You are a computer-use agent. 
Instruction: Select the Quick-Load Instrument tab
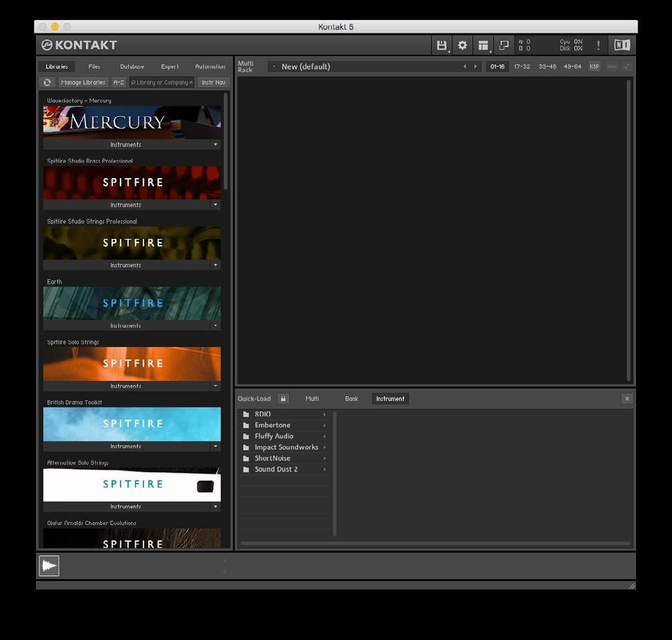point(390,399)
